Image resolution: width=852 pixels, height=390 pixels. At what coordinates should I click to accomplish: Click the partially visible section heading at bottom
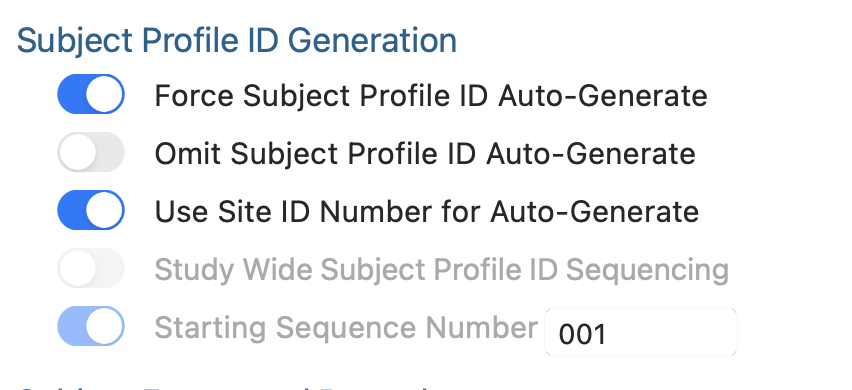(x=228, y=387)
